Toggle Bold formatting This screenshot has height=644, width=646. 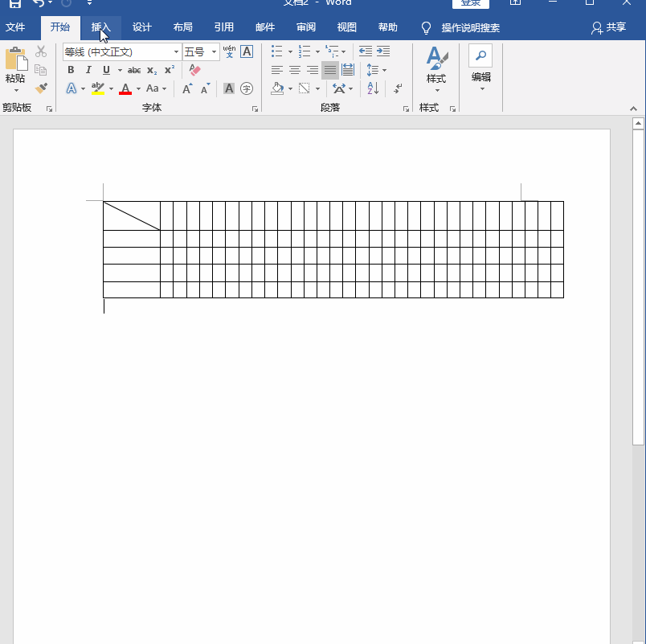tap(71, 70)
